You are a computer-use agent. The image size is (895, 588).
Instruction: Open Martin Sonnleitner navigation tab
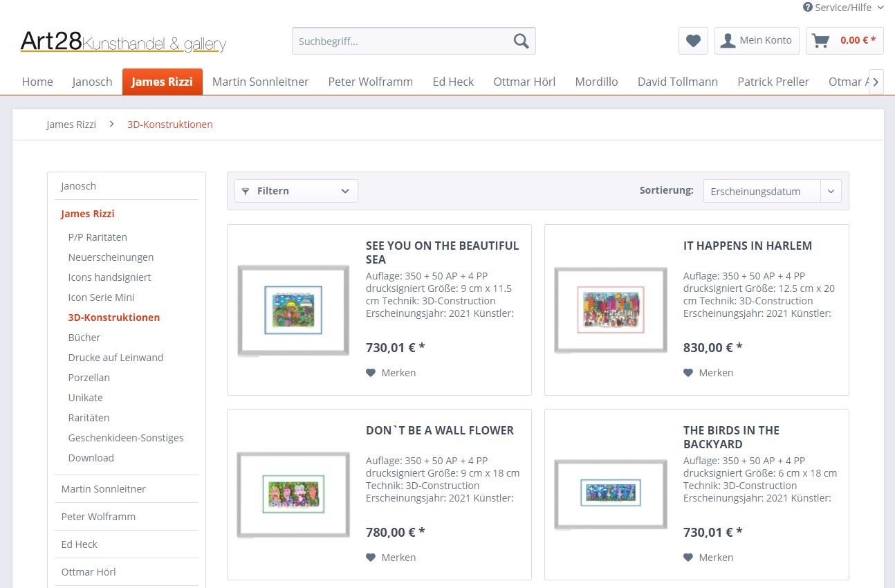[260, 82]
